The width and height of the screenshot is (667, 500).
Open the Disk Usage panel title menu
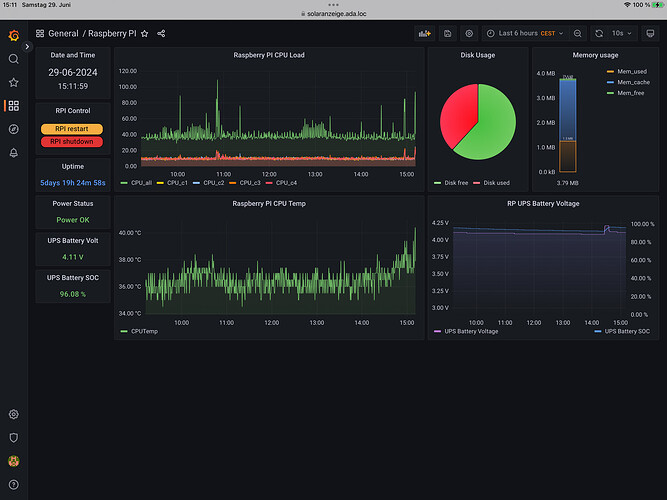(478, 55)
